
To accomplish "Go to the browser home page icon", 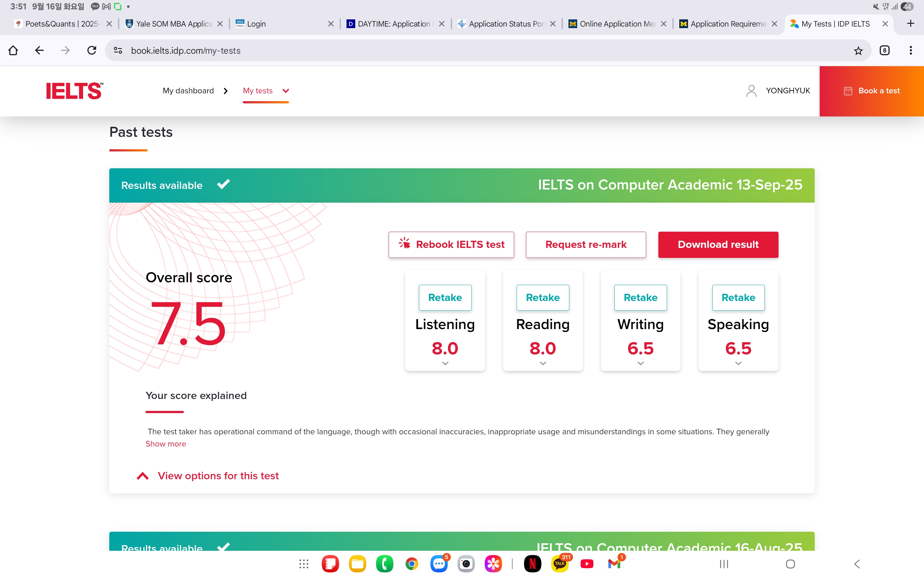I will pyautogui.click(x=13, y=50).
